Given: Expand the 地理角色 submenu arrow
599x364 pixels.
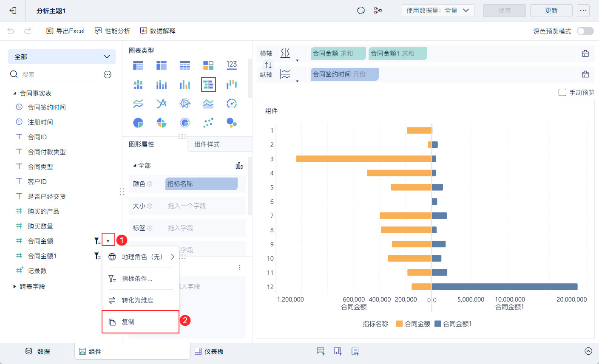Looking at the screenshot, I should pyautogui.click(x=173, y=257).
